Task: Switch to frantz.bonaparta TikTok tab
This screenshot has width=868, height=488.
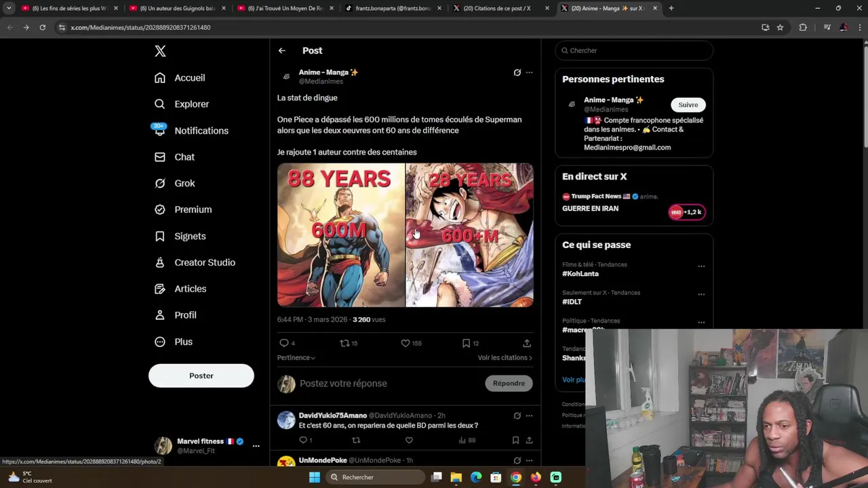Action: (393, 8)
